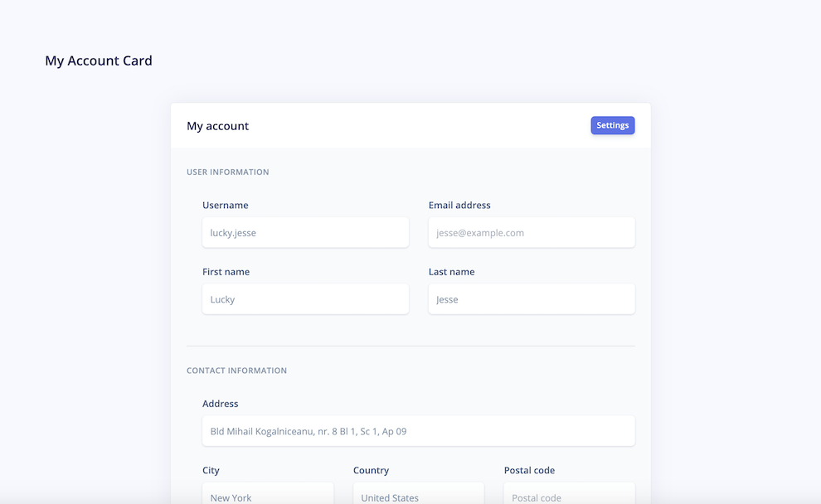Click the CONTACT INFORMATION section label
Viewport: 821px width, 504px height.
237,371
